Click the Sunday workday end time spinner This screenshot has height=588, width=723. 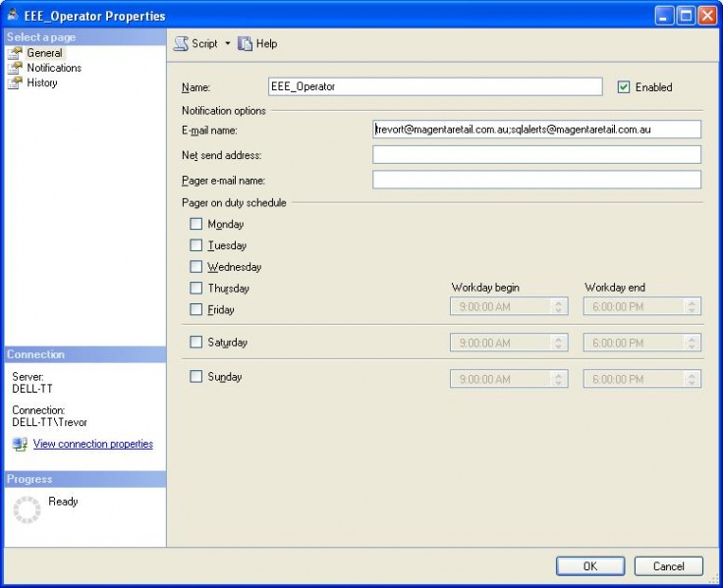[x=692, y=379]
